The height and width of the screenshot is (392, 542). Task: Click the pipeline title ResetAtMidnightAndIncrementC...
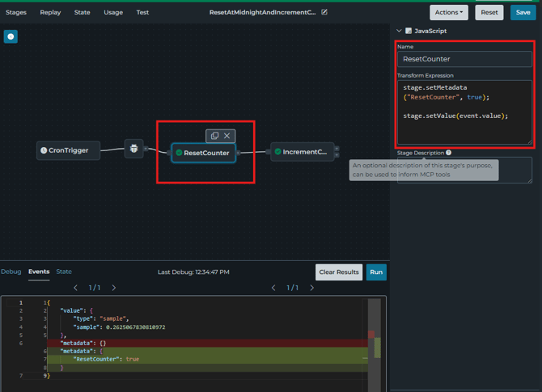click(262, 12)
